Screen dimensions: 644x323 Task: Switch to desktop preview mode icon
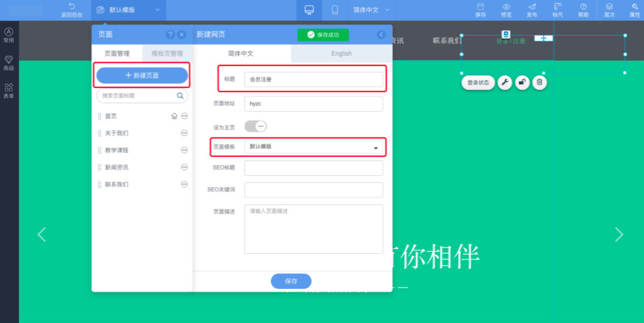[309, 10]
